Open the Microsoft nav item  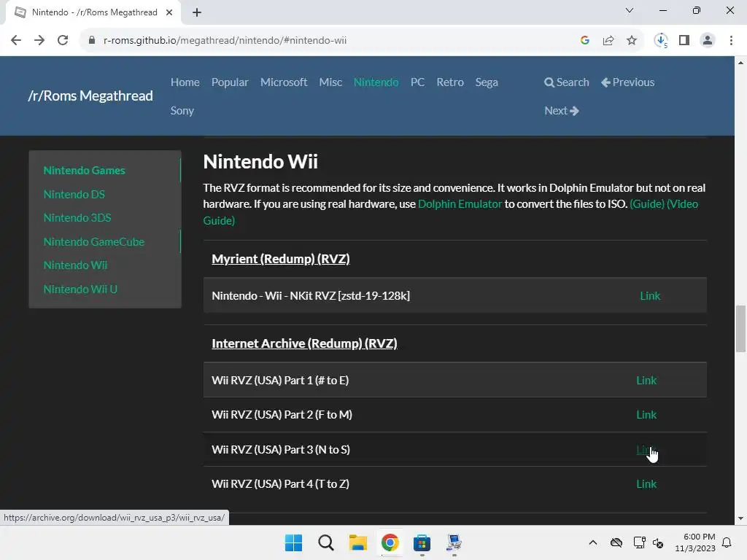[x=284, y=82]
